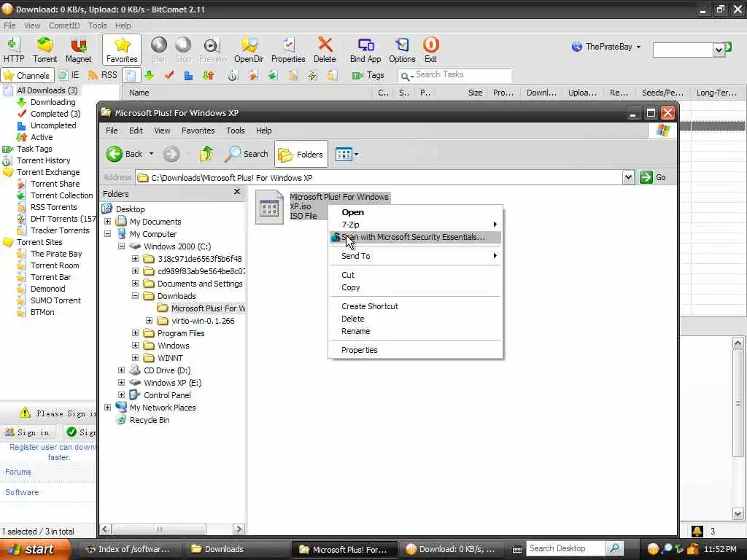The image size is (747, 560).
Task: Select Recycle Bin in folder tree
Action: point(149,420)
